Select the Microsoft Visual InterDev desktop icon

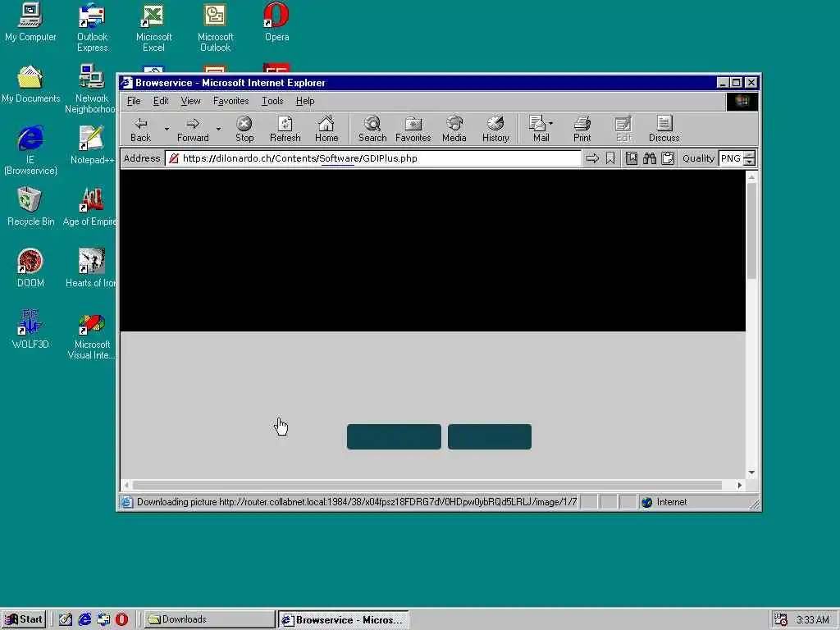(x=92, y=335)
